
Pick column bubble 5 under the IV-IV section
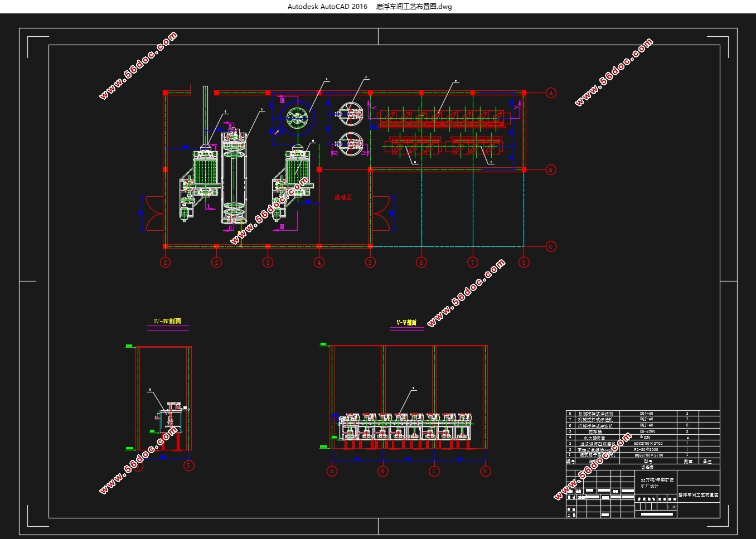coord(189,465)
